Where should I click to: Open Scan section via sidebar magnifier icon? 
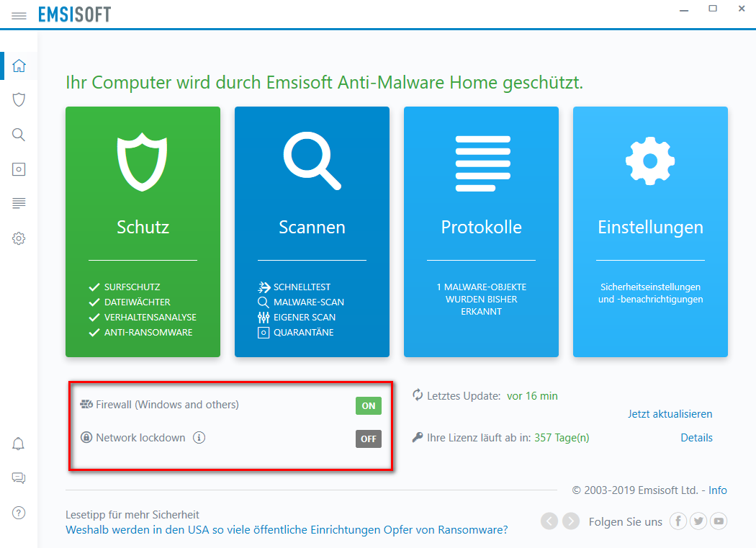(x=19, y=135)
